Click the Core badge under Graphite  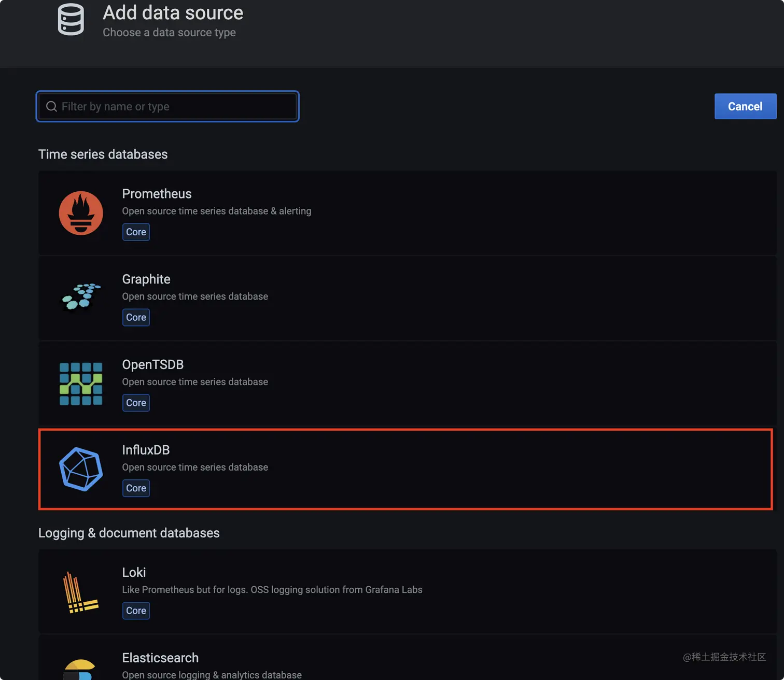coord(136,318)
